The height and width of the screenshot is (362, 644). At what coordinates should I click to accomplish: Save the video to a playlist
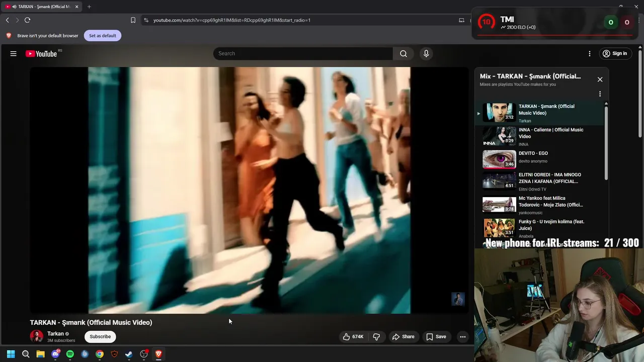436,336
